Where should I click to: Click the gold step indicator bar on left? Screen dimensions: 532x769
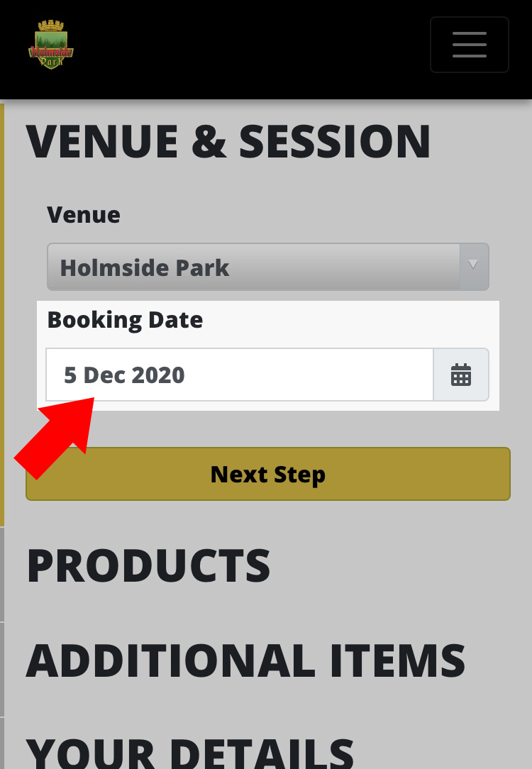(x=2, y=315)
